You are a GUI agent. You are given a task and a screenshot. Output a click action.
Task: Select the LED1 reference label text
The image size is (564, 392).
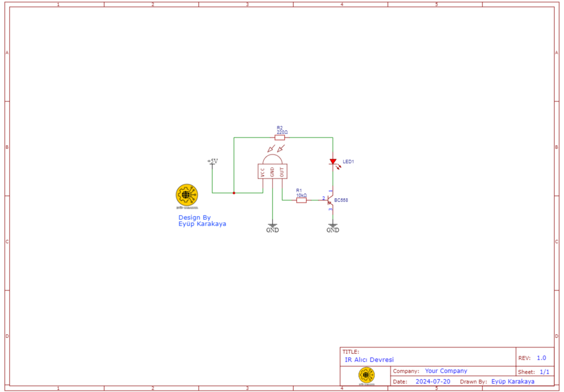(348, 162)
